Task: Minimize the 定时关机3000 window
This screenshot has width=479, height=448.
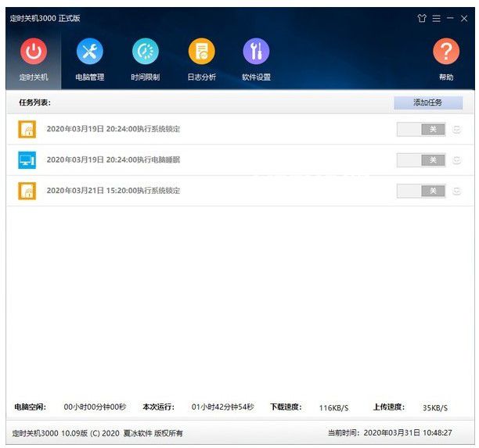Action: [450, 18]
